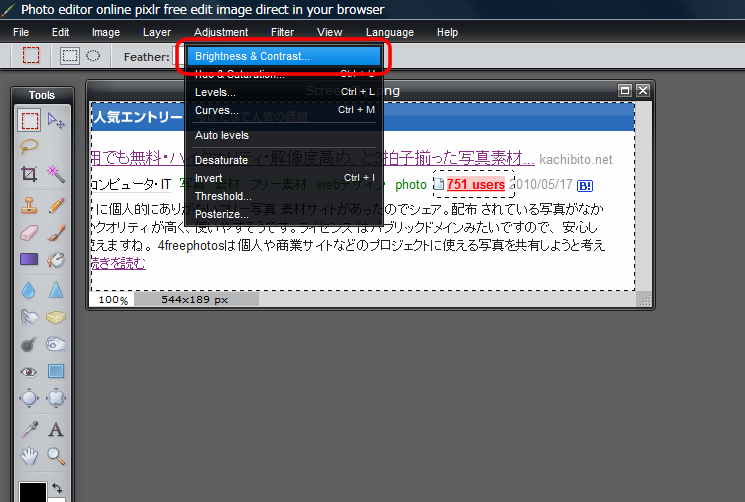Select the Red Eye Reduction tool
This screenshot has height=502, width=745.
[29, 371]
